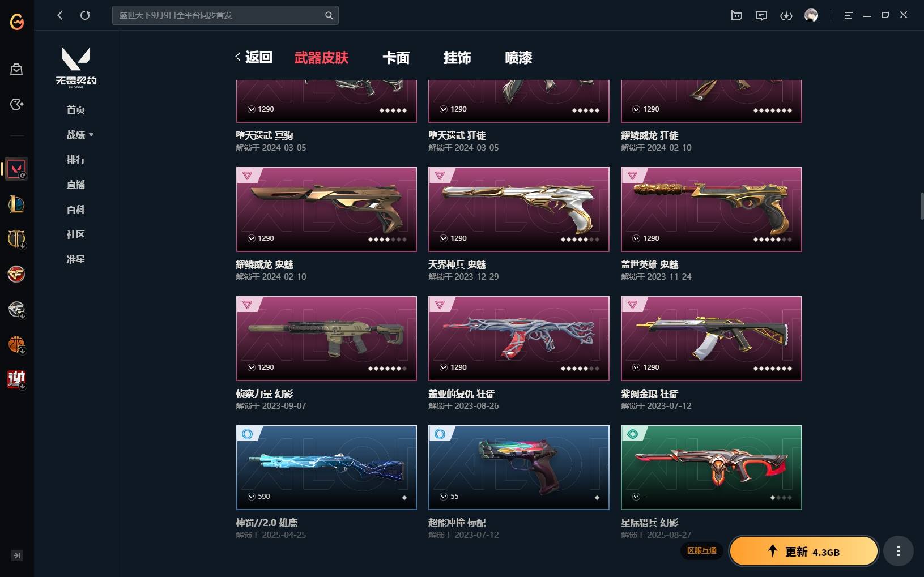Screen dimensions: 924x577
Task: Click the search magnifier icon
Action: (x=329, y=15)
